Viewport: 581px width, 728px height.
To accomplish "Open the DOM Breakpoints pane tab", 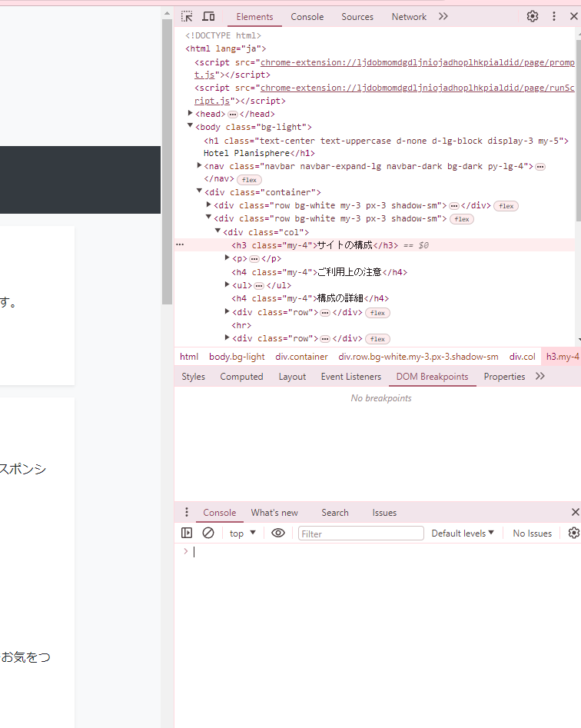I will 432,377.
